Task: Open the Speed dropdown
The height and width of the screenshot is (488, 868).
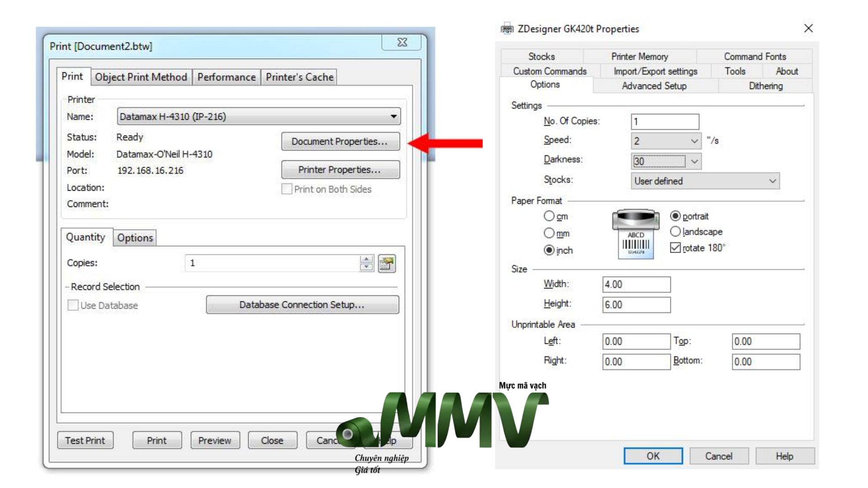Action: tap(666, 141)
